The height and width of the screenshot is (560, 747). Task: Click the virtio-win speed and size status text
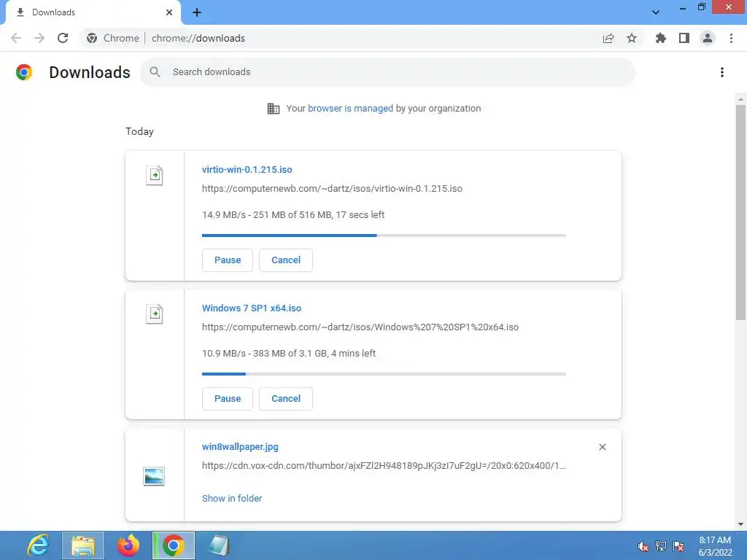[293, 215]
